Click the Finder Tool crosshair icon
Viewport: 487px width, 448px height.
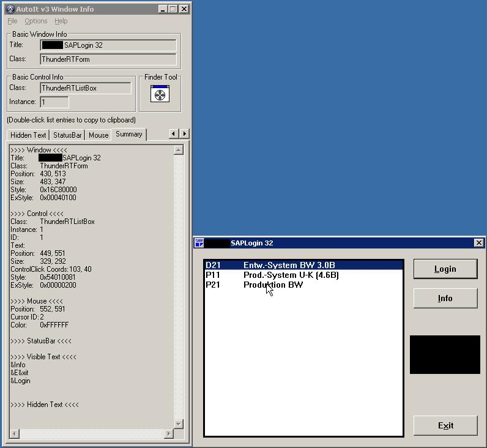pyautogui.click(x=160, y=94)
